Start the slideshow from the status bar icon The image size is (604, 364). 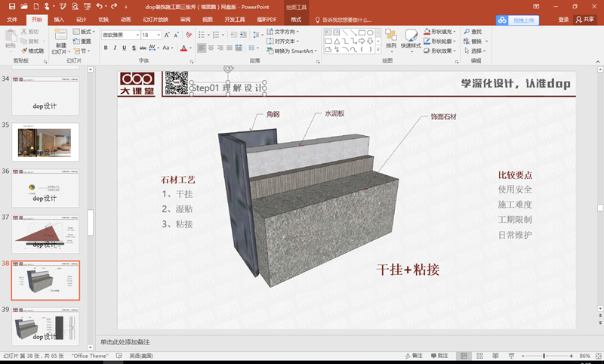coord(511,356)
